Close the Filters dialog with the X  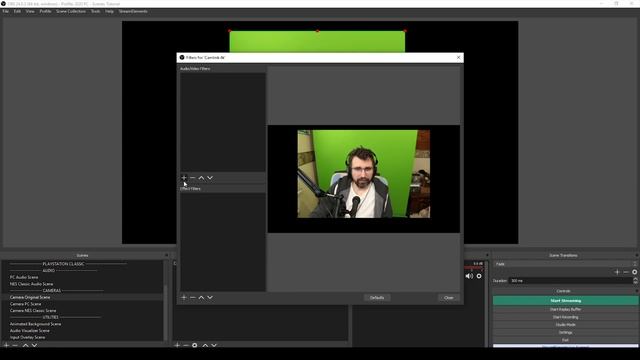coord(458,58)
